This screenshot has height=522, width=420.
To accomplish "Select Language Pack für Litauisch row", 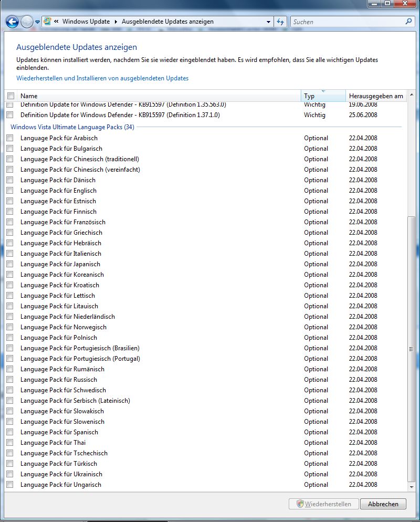I will click(206, 306).
